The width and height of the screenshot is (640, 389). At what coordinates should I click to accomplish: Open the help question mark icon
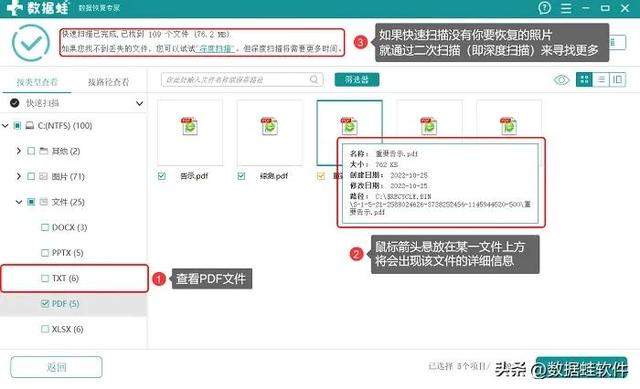pos(544,8)
